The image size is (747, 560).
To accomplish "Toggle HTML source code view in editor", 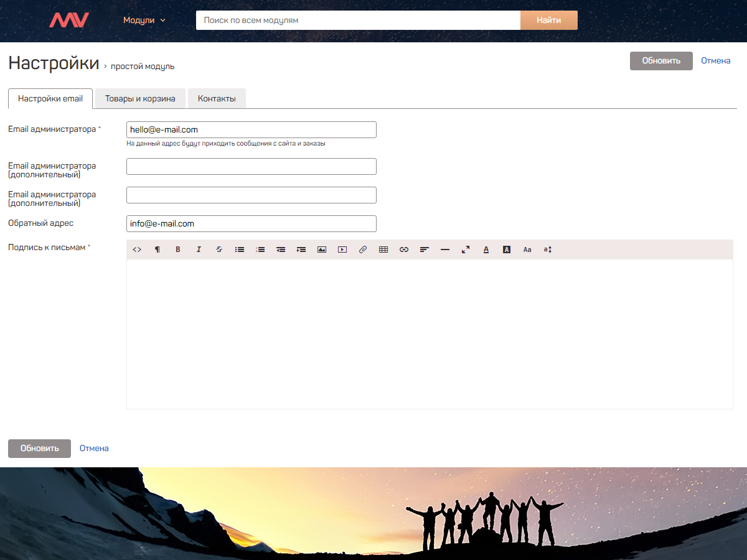I will point(137,250).
